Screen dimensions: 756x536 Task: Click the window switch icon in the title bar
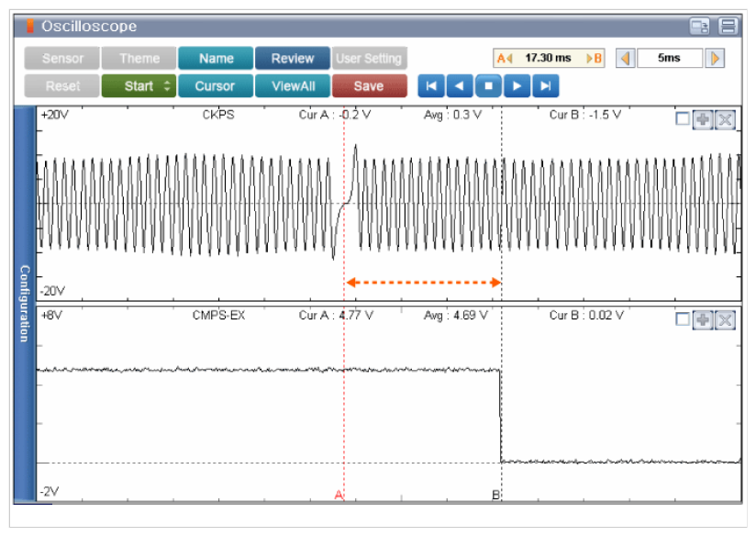[699, 26]
